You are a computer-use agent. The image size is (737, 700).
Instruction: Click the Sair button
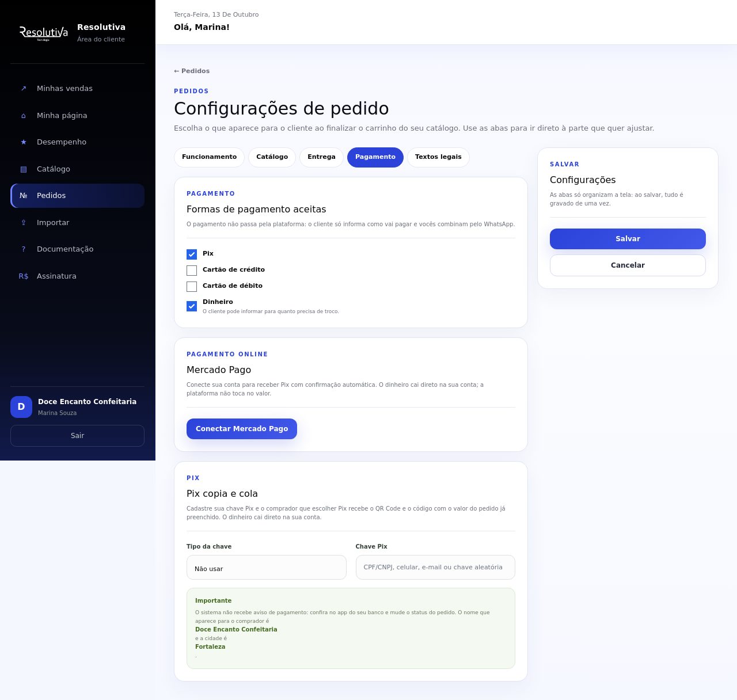tap(77, 436)
